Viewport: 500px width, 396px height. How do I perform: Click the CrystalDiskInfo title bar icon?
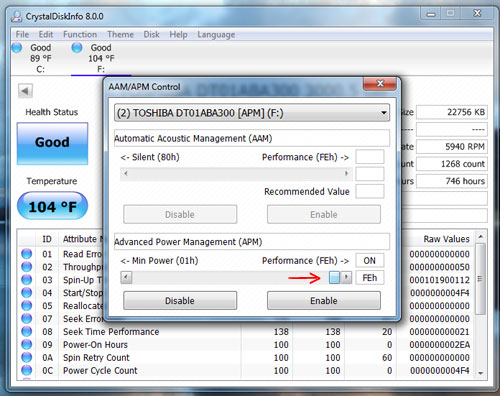pyautogui.click(x=16, y=16)
